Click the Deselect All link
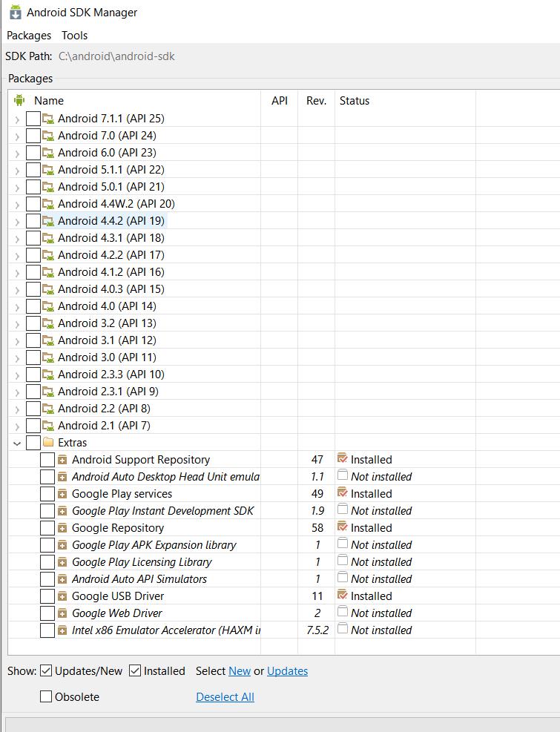The image size is (560, 732). tap(225, 697)
